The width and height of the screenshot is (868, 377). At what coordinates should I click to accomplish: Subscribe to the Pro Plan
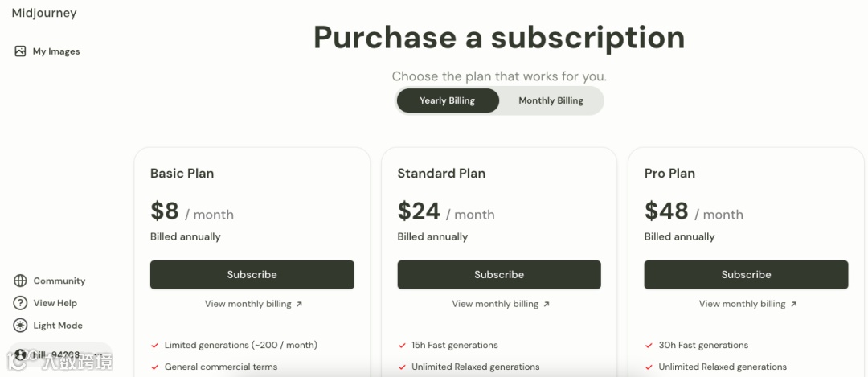pyautogui.click(x=746, y=274)
